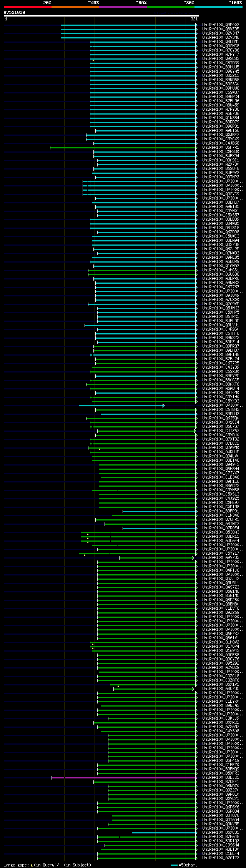Viewport: 246px width, 868px height.
Task: Open hit UniRef100_C1N346
Action: click(x=221, y=515)
